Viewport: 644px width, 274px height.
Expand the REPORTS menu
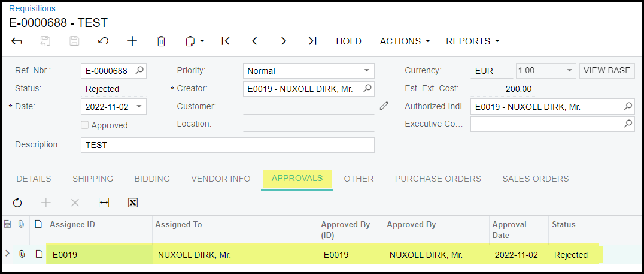(x=472, y=41)
